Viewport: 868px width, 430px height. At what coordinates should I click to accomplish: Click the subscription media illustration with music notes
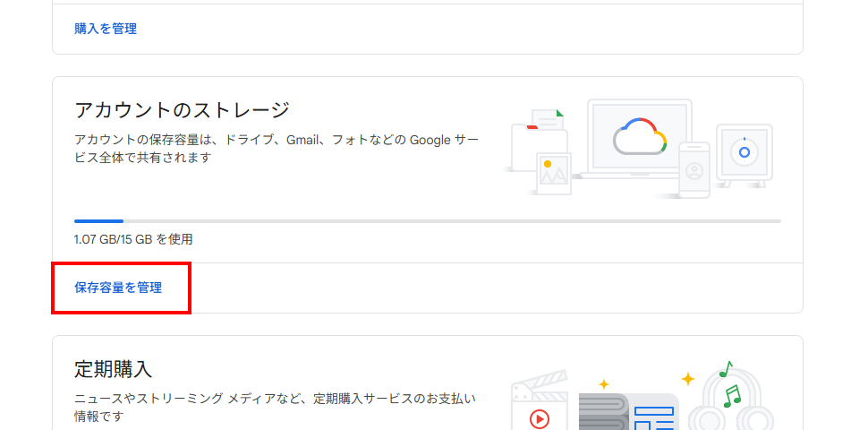tap(642, 395)
